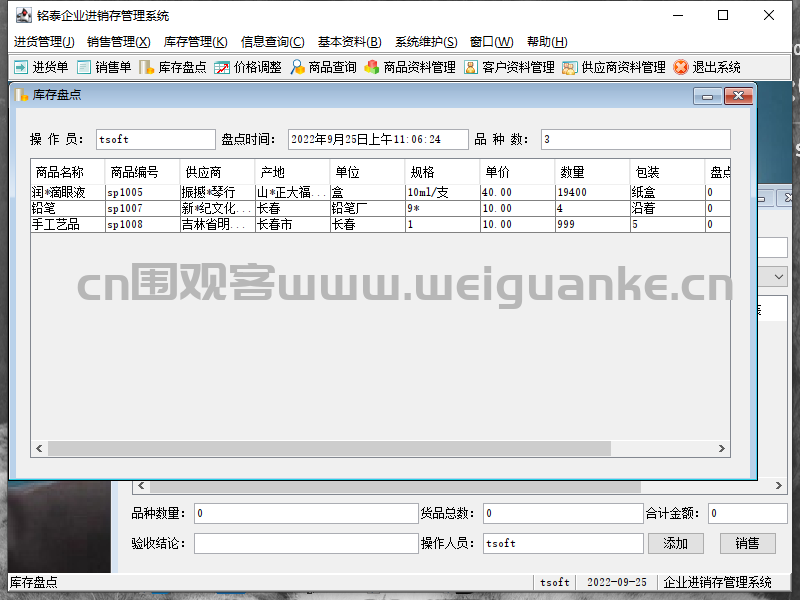Open the 库存盘点 toolbar icon

[x=146, y=67]
